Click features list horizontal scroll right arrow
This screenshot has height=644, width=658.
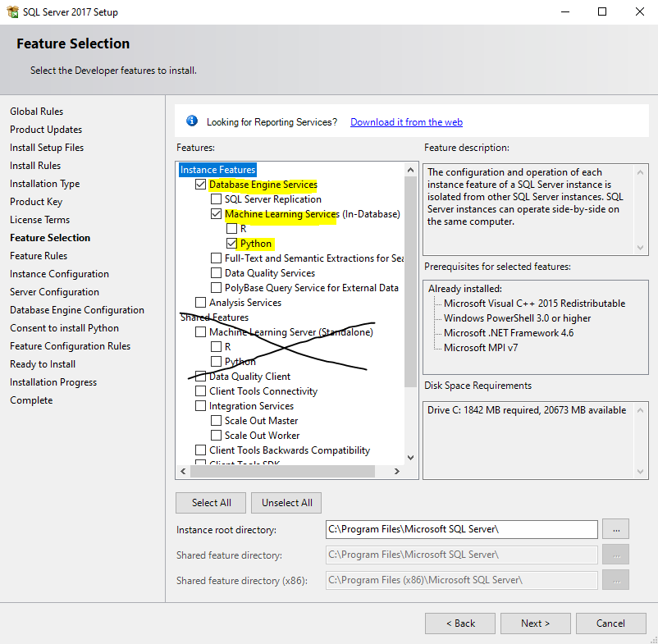pos(396,471)
